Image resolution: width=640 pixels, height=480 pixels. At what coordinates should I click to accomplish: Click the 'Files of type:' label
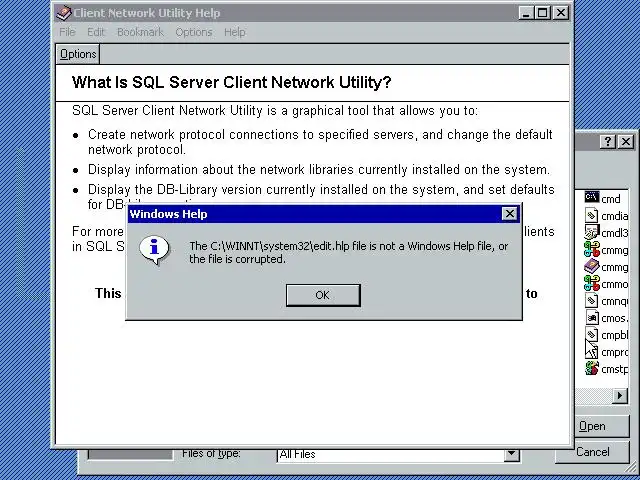tap(211, 453)
